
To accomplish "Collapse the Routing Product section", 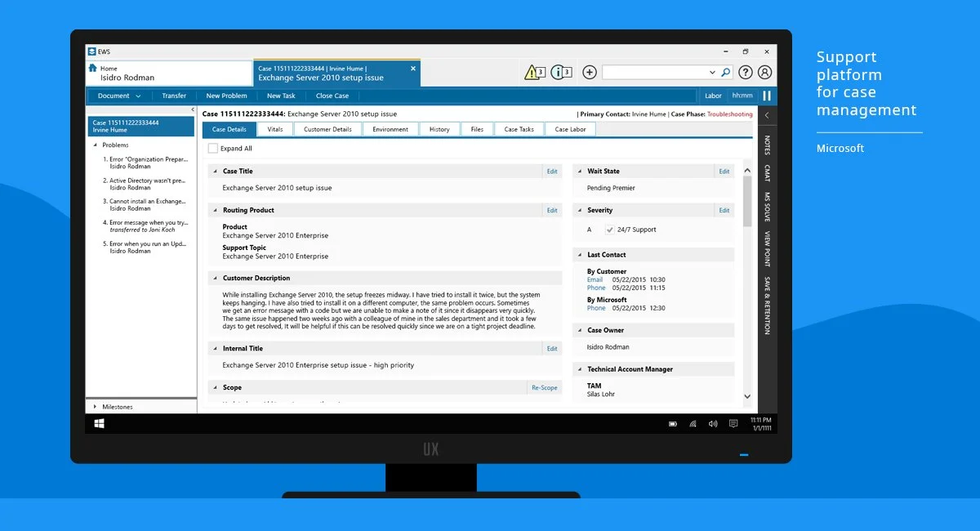I will point(215,210).
